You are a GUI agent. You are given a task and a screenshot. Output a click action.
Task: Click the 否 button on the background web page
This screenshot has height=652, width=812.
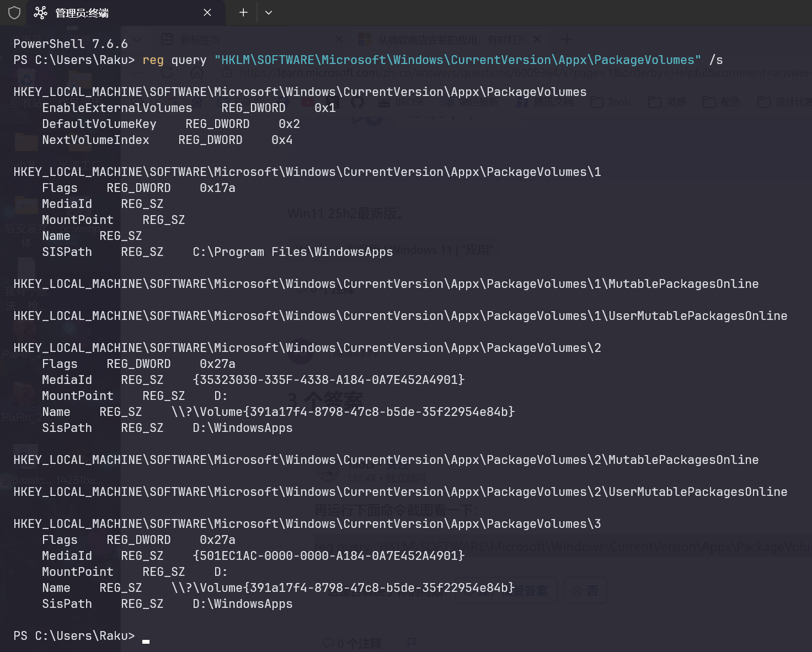(585, 591)
